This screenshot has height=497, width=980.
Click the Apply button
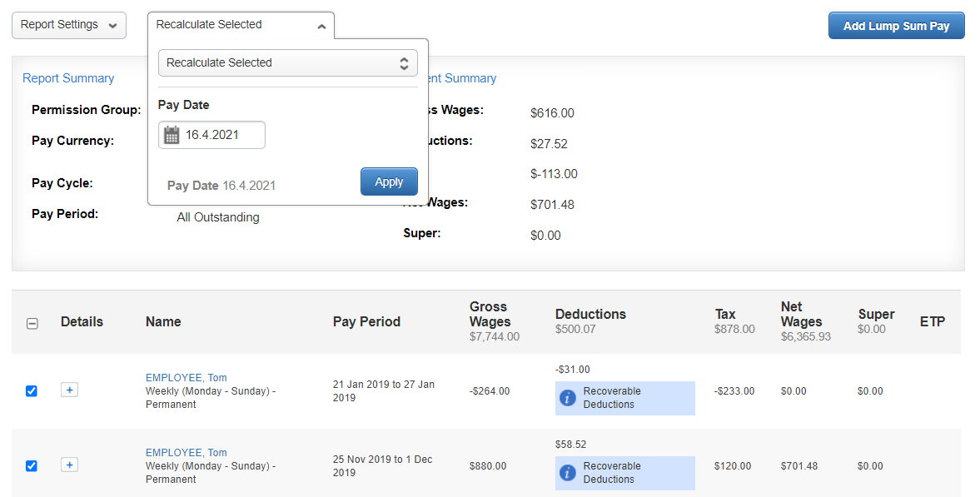[389, 181]
